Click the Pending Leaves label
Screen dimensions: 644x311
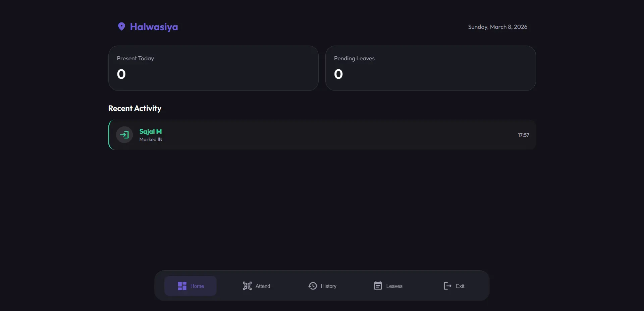coord(354,58)
